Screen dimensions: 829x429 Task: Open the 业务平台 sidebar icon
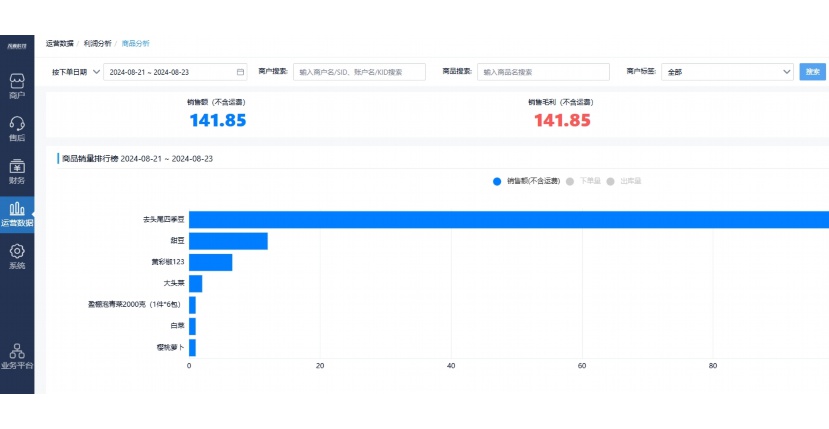coord(16,356)
